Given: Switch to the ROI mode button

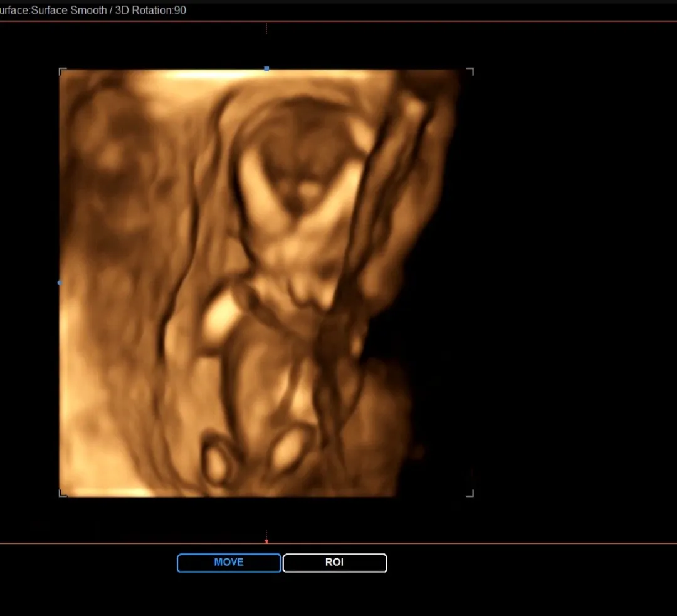Looking at the screenshot, I should (335, 563).
